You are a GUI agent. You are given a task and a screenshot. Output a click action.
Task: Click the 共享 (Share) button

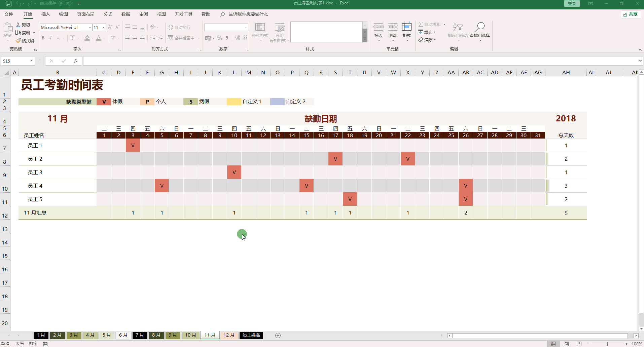(x=630, y=14)
